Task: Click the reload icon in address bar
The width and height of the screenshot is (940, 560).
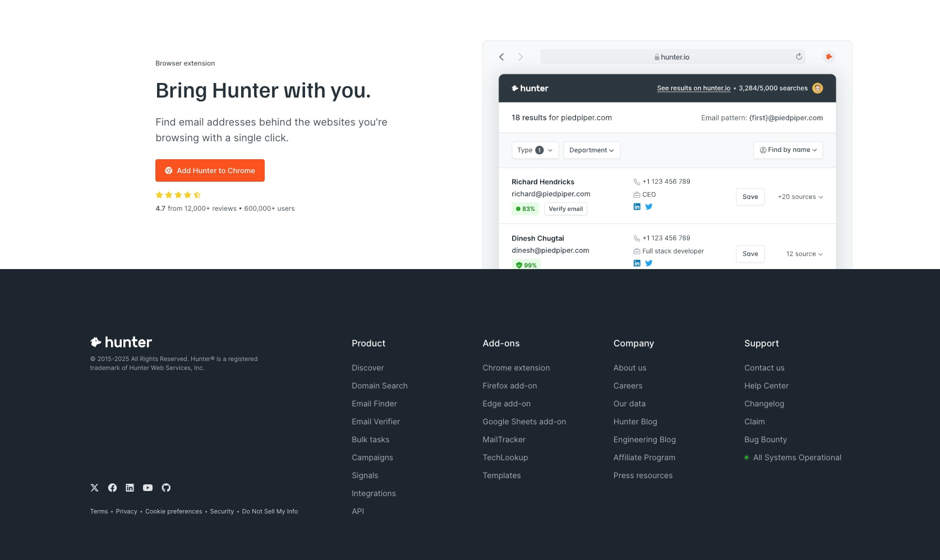Action: pyautogui.click(x=799, y=57)
